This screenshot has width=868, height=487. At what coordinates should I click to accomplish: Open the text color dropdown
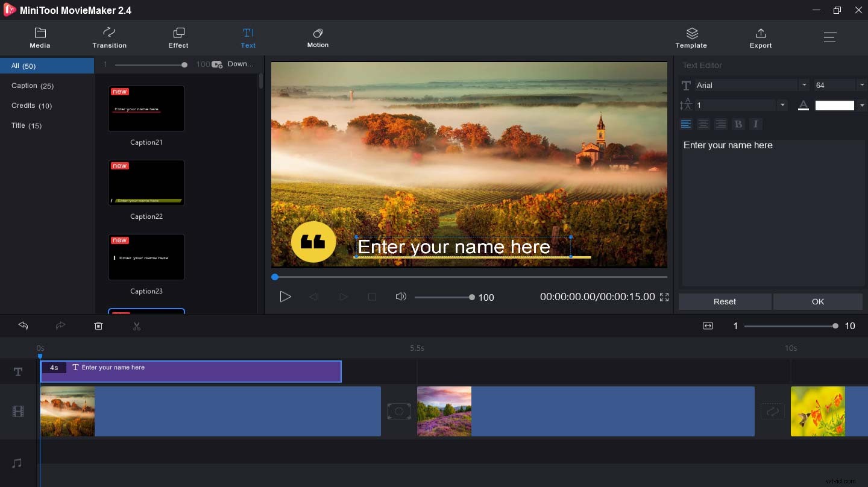861,105
